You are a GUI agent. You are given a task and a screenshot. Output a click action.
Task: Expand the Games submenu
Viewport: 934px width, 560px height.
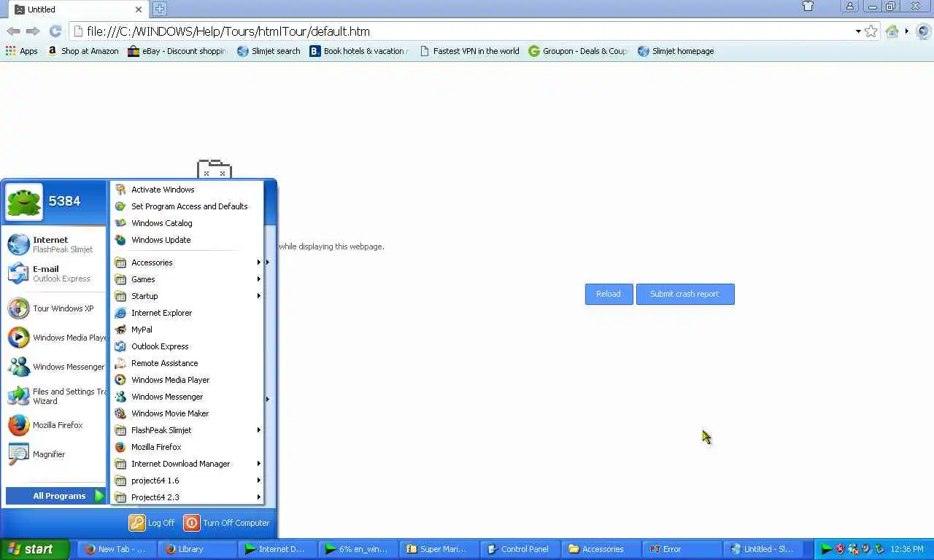(x=187, y=279)
